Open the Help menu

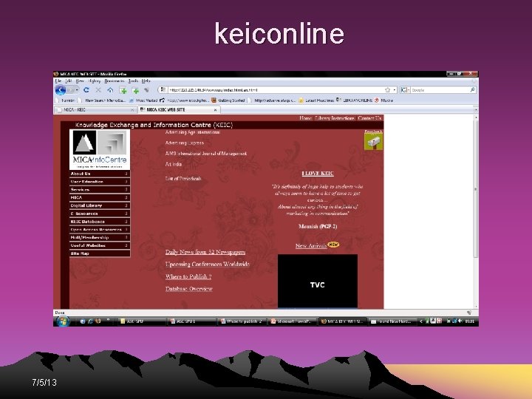click(146, 81)
